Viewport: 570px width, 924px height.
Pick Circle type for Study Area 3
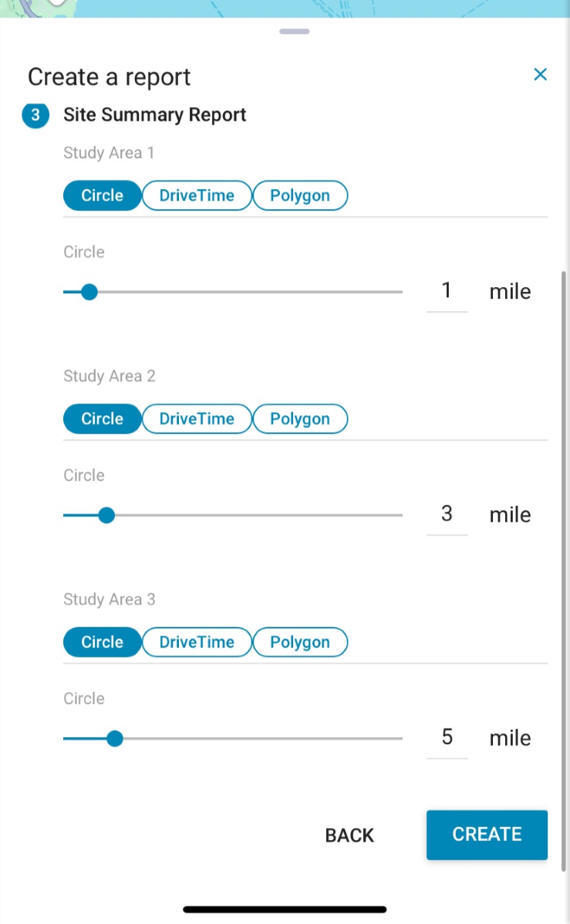click(x=103, y=642)
